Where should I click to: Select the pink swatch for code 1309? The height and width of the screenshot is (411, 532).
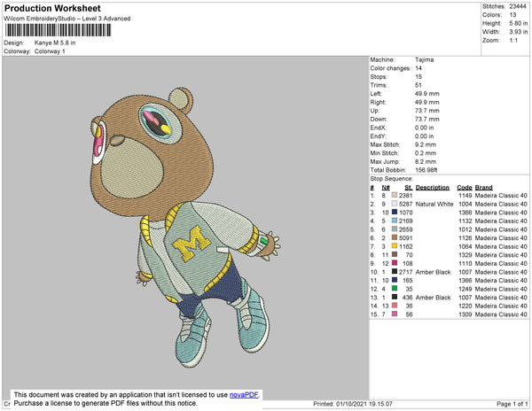395,314
